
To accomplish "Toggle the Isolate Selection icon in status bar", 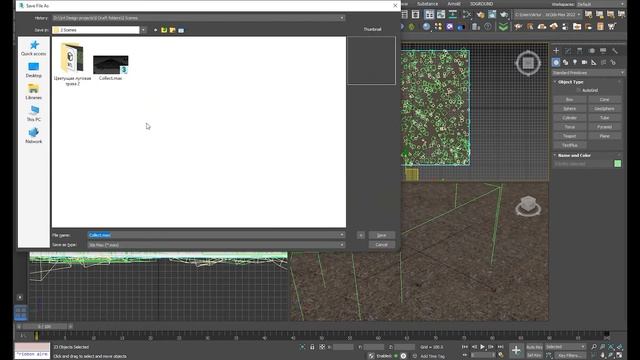I will pos(302,347).
